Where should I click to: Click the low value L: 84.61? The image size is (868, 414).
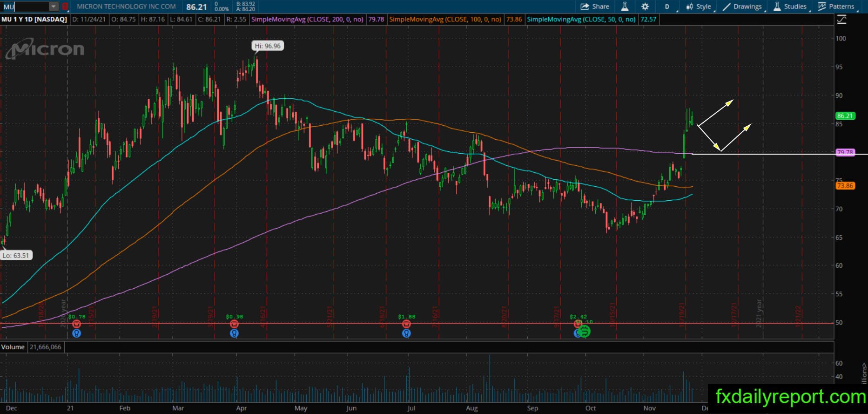point(182,20)
